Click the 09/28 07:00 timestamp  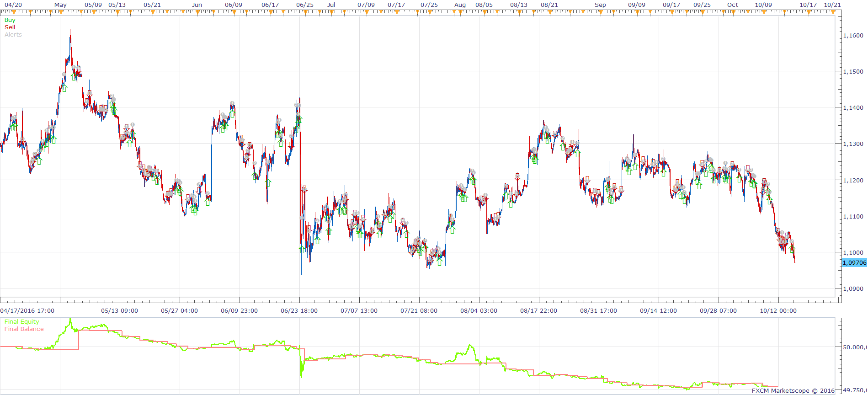(719, 311)
